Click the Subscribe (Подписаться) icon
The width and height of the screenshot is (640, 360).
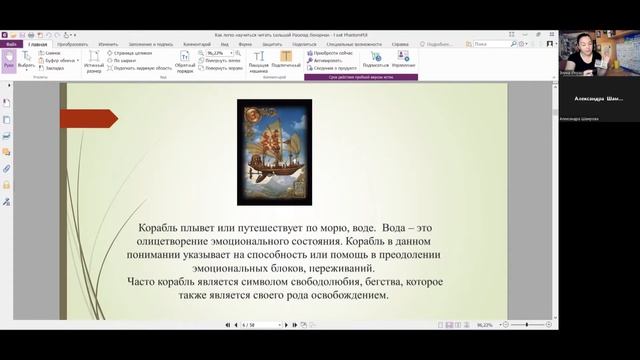tap(376, 59)
